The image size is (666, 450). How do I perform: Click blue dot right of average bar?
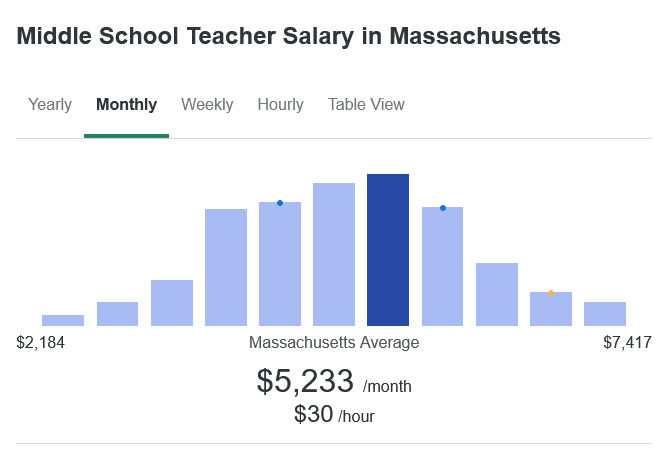443,208
